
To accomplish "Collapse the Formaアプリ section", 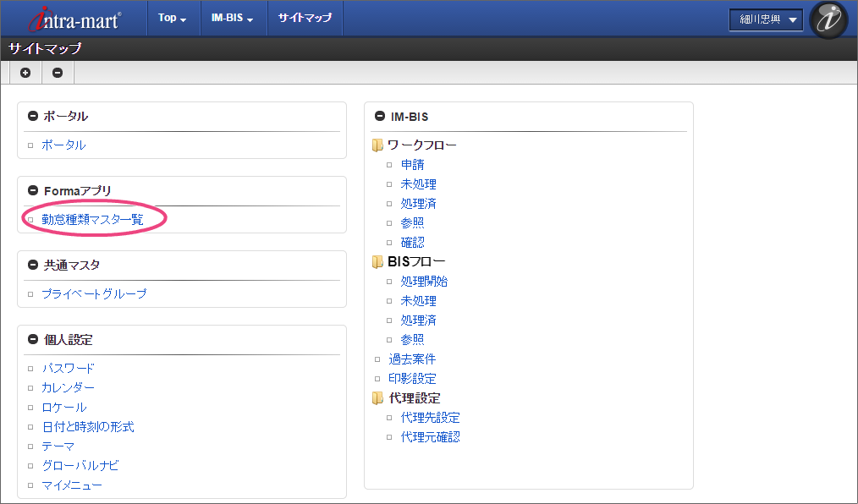I will pyautogui.click(x=33, y=190).
